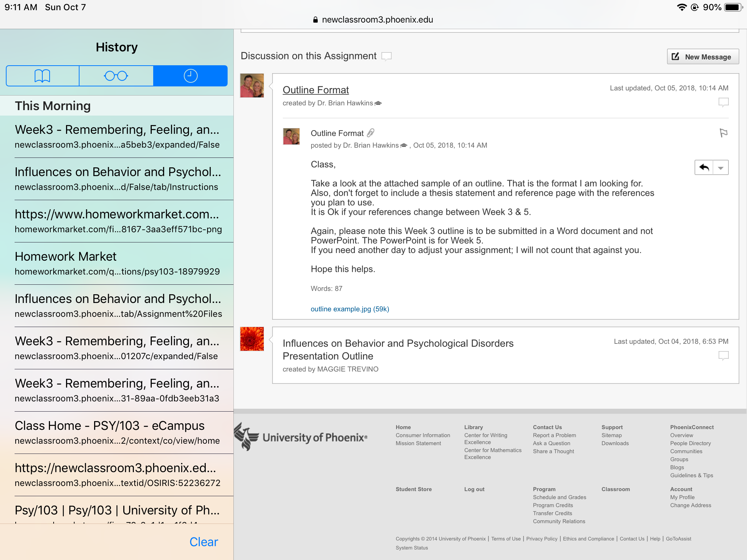Open the Library footer link
Screen dimensions: 747x560
[x=473, y=427]
